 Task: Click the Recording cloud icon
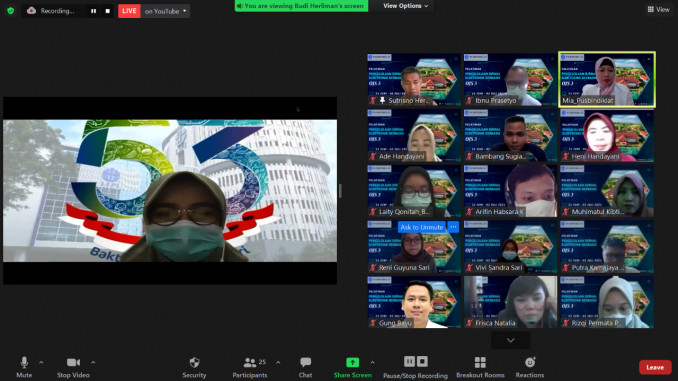(x=31, y=11)
